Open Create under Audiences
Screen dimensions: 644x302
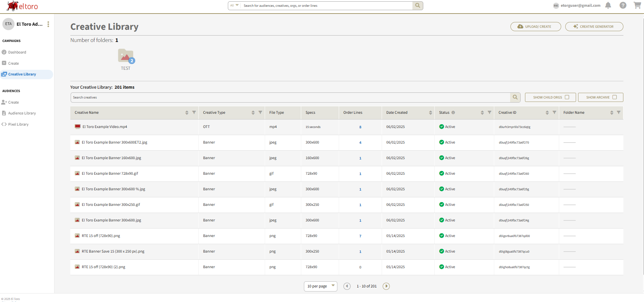(x=14, y=102)
